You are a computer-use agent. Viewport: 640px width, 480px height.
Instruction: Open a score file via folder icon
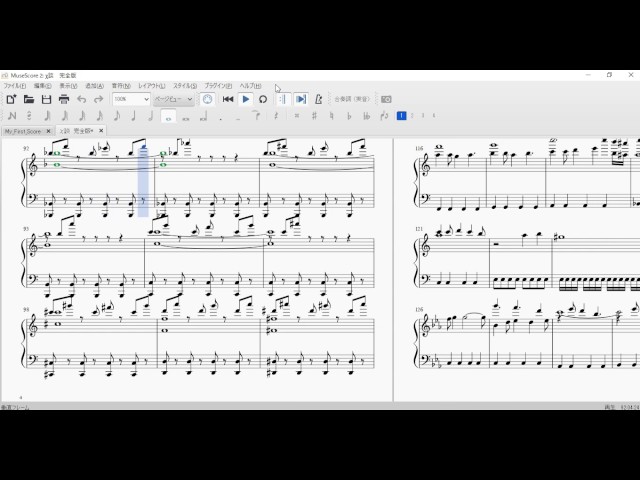(29, 99)
